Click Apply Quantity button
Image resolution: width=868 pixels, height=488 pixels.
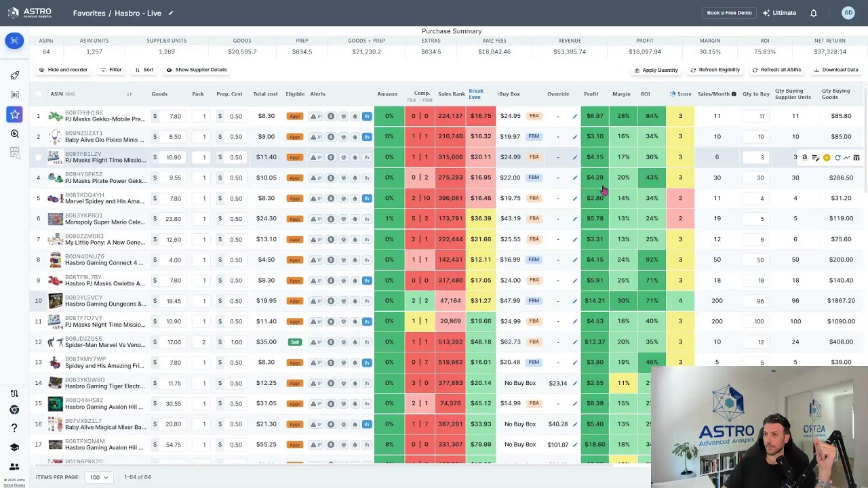pos(656,70)
